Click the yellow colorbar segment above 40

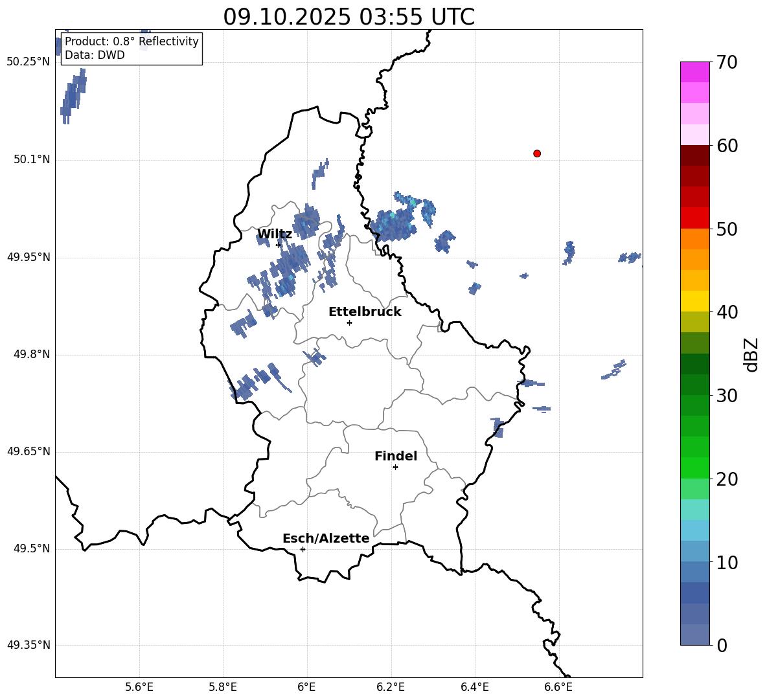click(694, 301)
